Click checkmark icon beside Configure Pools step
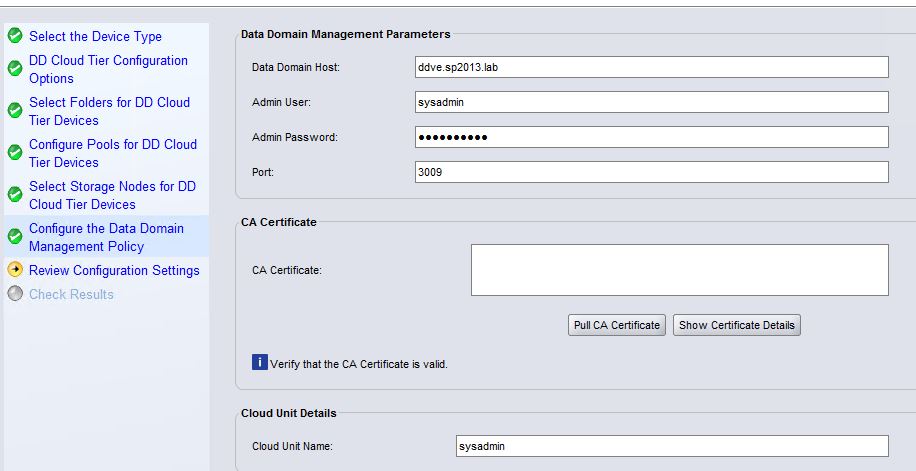The width and height of the screenshot is (916, 471). coord(15,153)
